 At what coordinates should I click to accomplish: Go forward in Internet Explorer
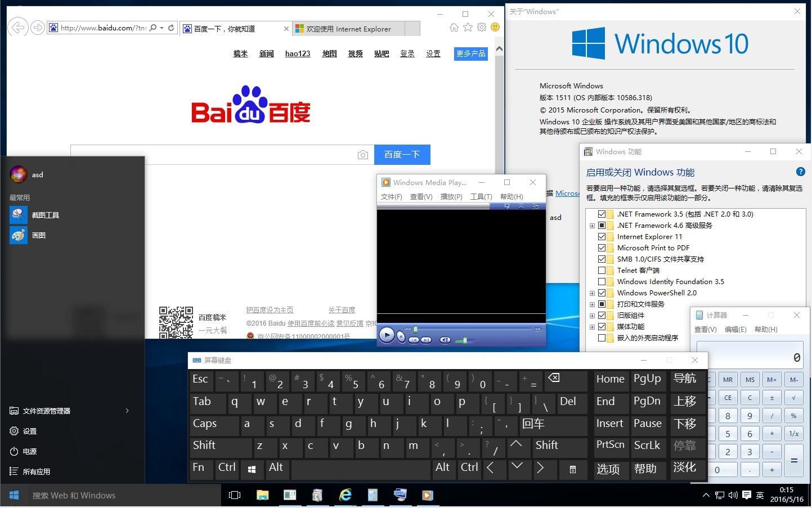point(38,28)
